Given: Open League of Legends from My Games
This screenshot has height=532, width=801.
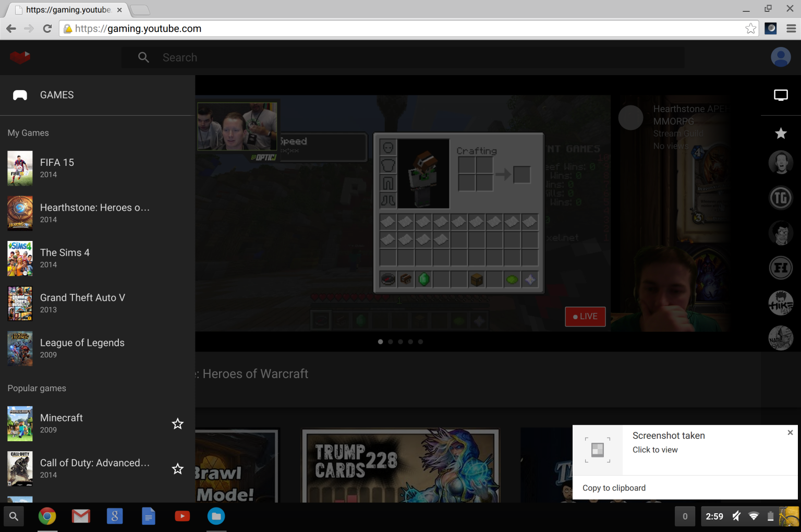Looking at the screenshot, I should (82, 343).
